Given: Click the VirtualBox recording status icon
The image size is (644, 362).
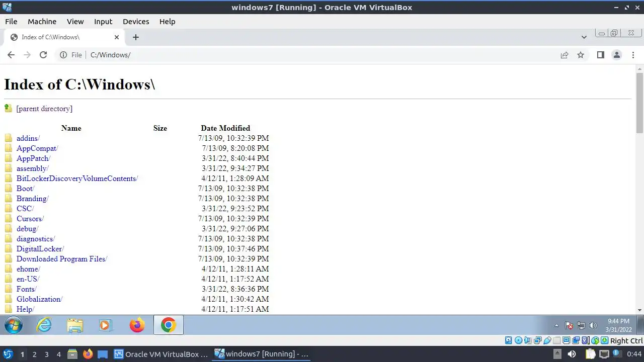Looking at the screenshot, I should (576, 340).
